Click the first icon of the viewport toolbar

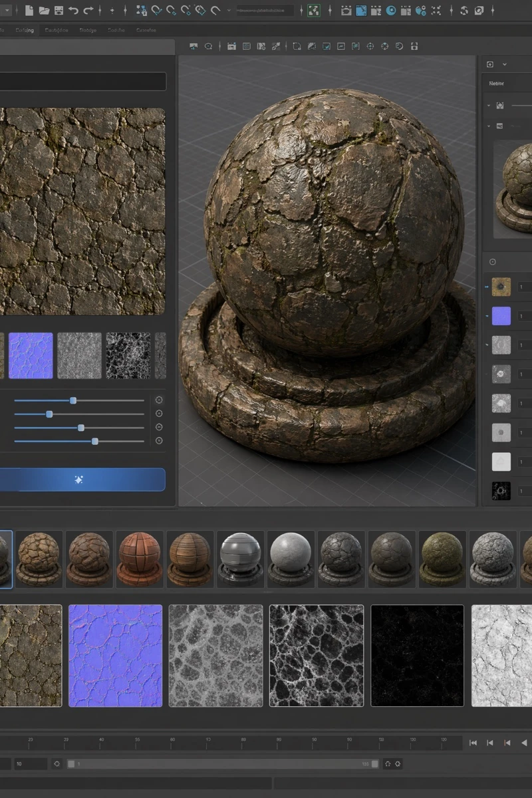[194, 47]
